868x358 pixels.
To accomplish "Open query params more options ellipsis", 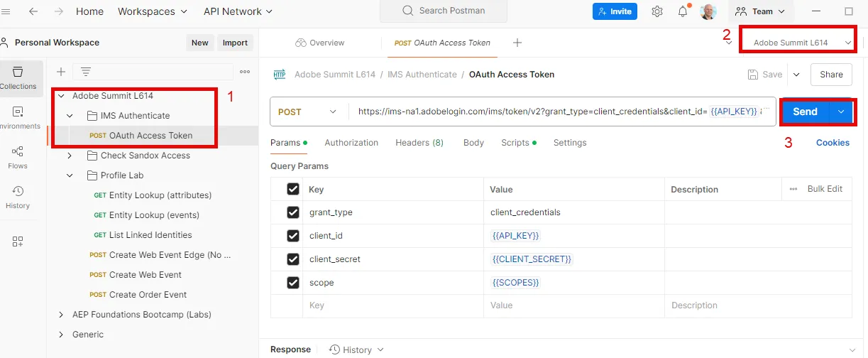I will click(793, 189).
